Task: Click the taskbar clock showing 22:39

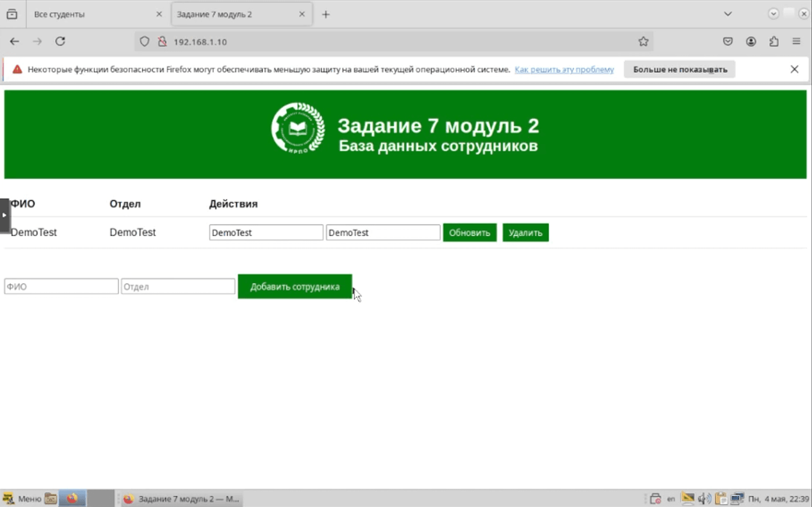Action: click(x=778, y=498)
